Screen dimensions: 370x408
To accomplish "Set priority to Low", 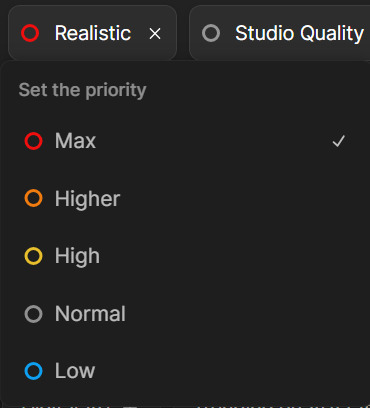I will 185,371.
